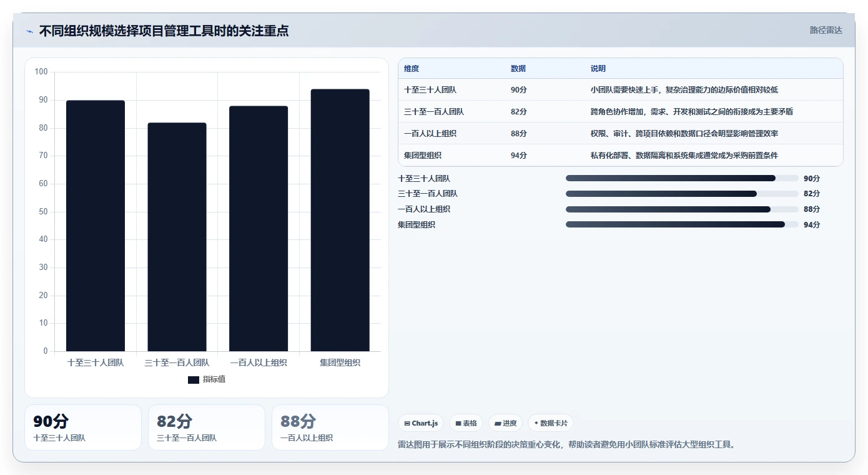Open the 90分 stat card

(83, 427)
